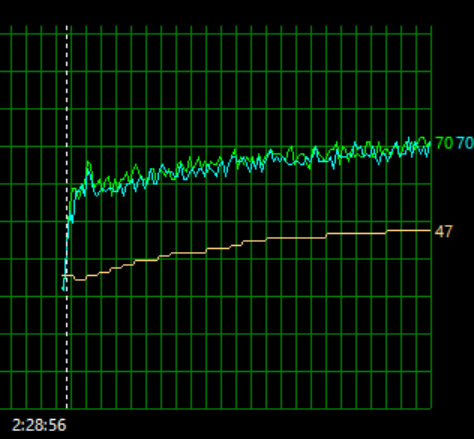This screenshot has height=439, width=474.
Task: Click the small dip in the tan line
Action: [80, 280]
